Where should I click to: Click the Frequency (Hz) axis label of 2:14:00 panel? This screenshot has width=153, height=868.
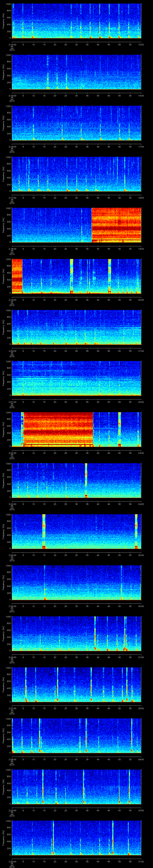[3, 21]
